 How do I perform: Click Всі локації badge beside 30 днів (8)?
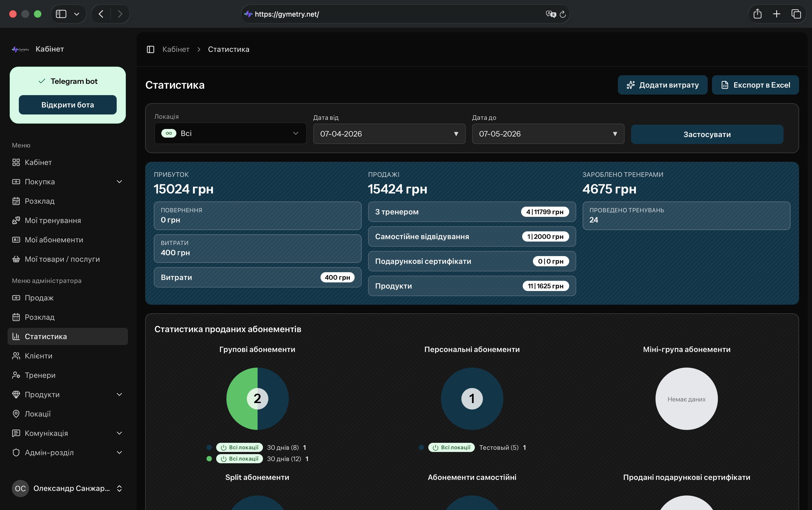click(239, 448)
